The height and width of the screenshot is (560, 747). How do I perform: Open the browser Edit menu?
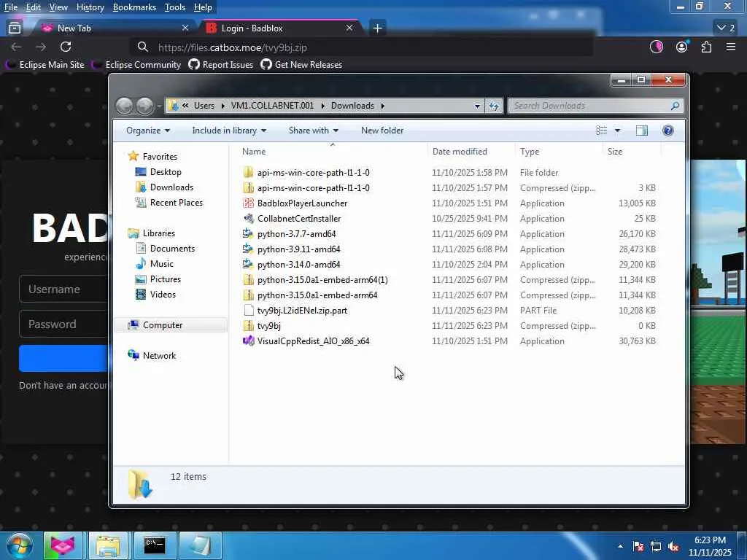tap(33, 7)
